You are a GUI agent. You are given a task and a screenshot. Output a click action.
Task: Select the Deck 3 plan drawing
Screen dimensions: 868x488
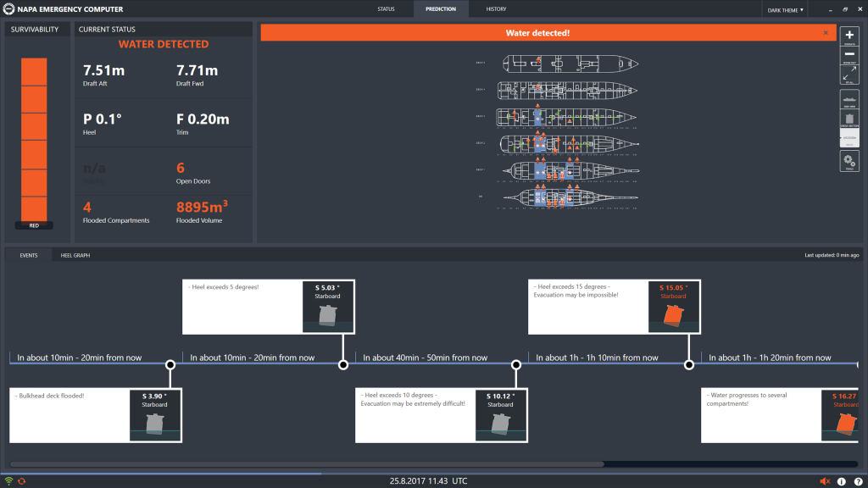pyautogui.click(x=566, y=117)
